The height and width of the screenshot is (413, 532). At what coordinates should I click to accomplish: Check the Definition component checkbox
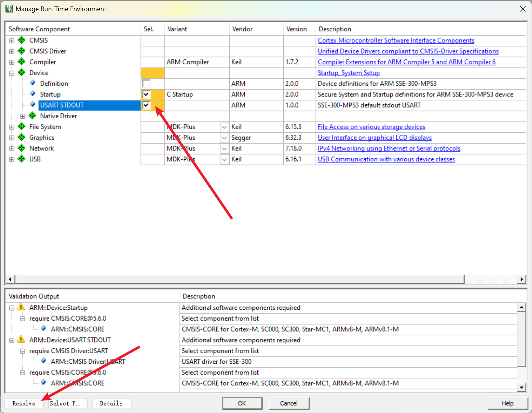point(146,84)
